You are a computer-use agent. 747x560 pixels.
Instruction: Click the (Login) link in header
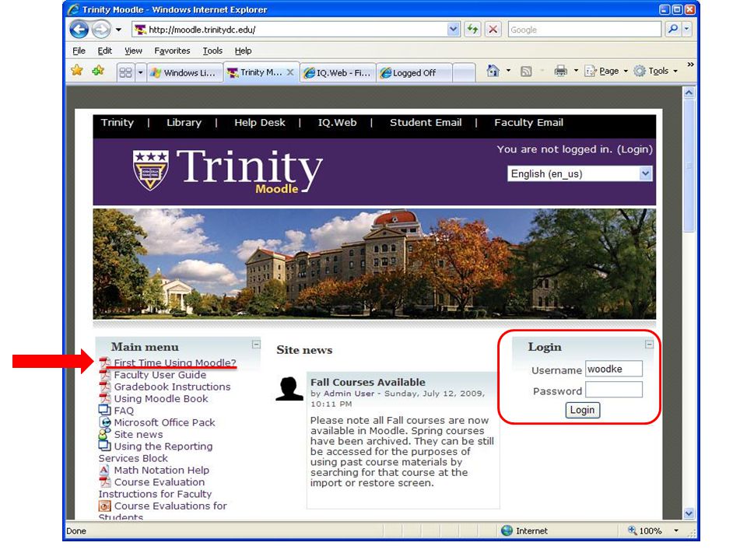[635, 149]
